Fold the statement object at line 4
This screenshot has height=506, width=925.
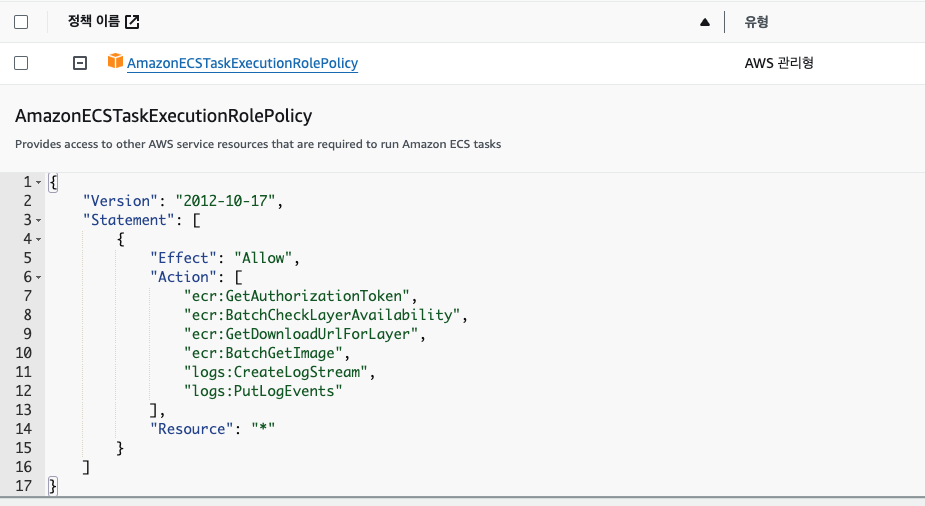tap(38, 239)
